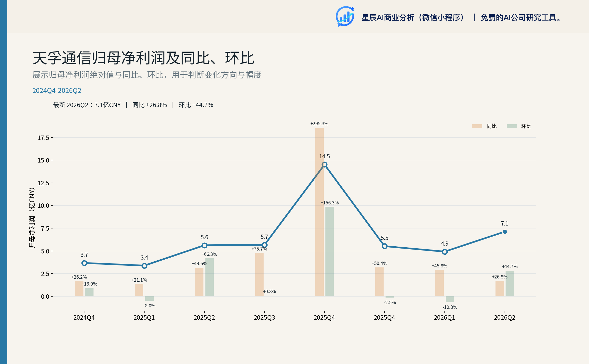
Task: Click the -10.8% bar label
Action: click(450, 307)
